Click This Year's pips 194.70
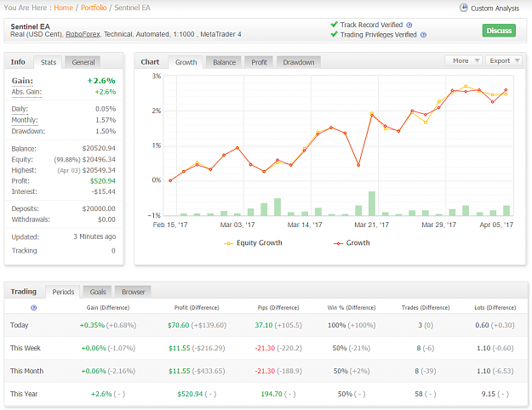Viewport: 532px width, 410px height. click(x=272, y=394)
